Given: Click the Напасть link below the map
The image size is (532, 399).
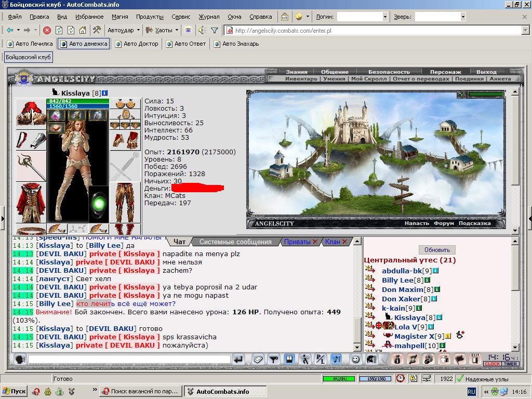Looking at the screenshot, I should (417, 223).
